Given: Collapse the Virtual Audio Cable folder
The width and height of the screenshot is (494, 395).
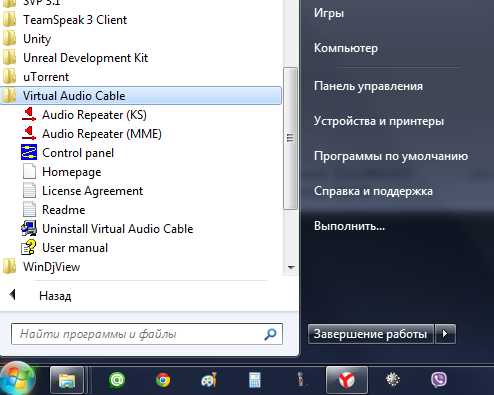Looking at the screenshot, I should coord(141,96).
